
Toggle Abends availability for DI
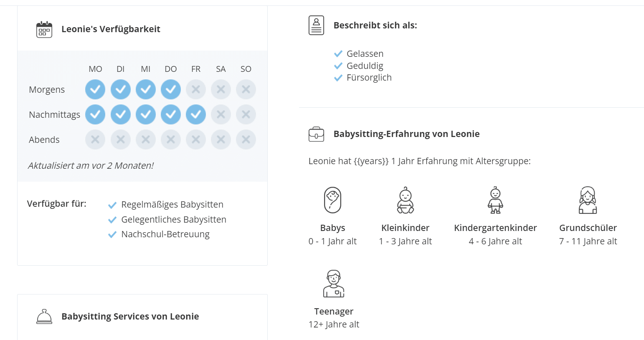[x=121, y=140]
